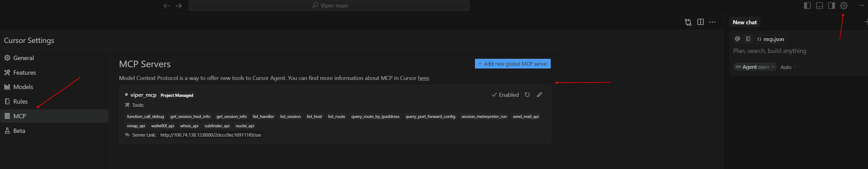Open the more actions ellipsis menu
Viewport: 868px width, 169px height.
click(712, 22)
